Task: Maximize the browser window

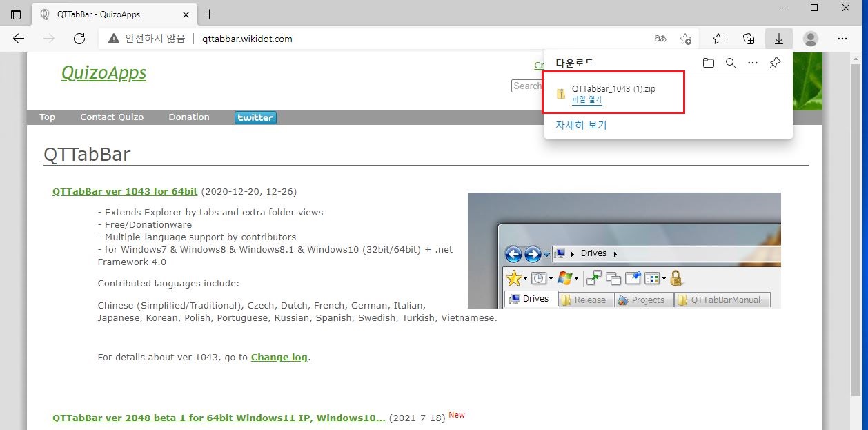Action: pyautogui.click(x=814, y=8)
